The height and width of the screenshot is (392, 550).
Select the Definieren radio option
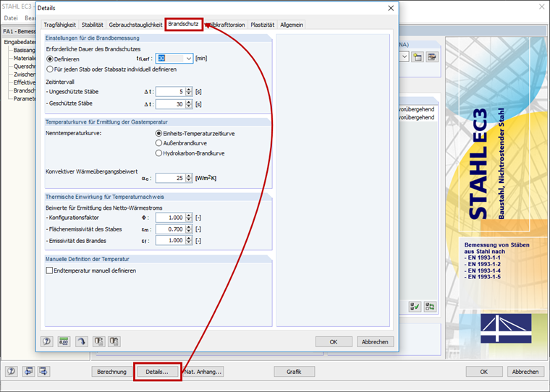50,59
